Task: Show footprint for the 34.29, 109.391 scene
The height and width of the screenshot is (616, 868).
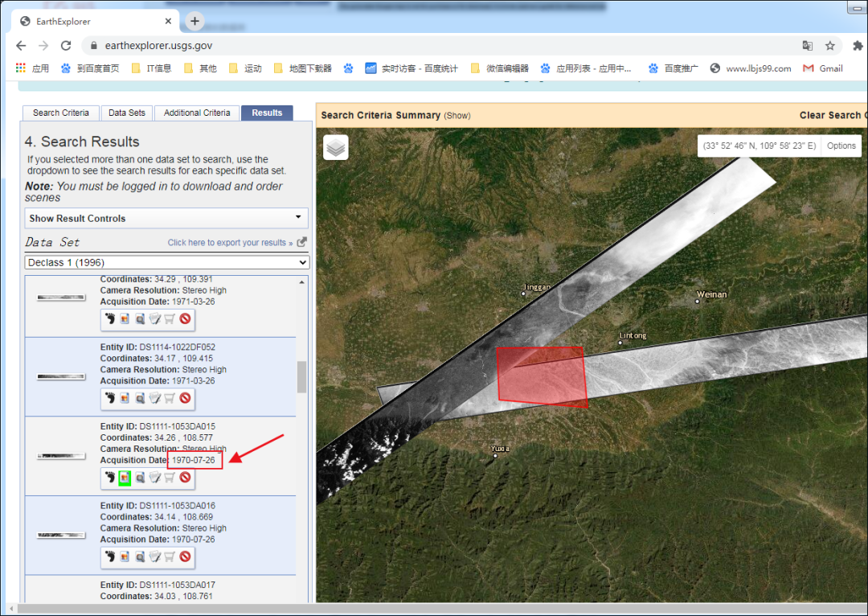Action: (110, 318)
